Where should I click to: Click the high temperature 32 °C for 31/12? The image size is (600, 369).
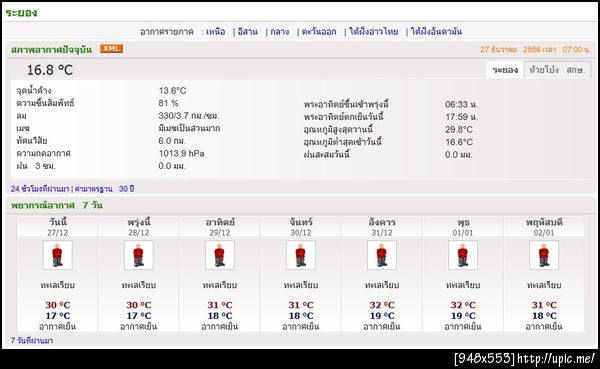[382, 305]
